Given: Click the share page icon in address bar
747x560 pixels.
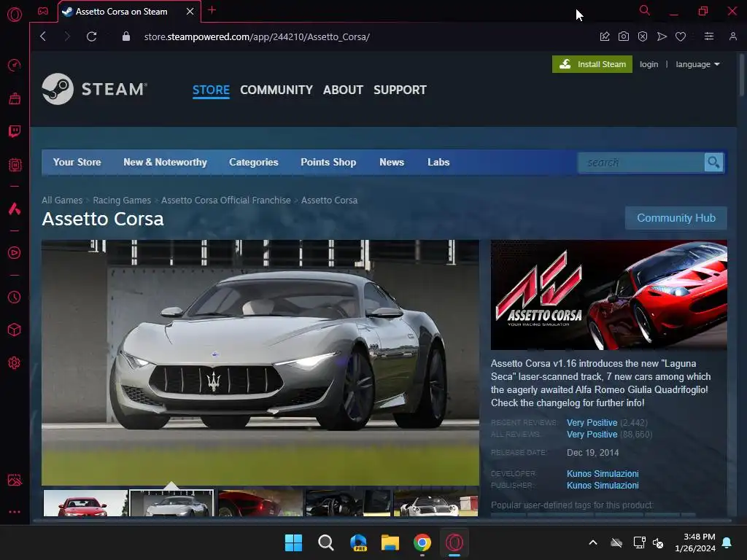Looking at the screenshot, I should click(605, 36).
